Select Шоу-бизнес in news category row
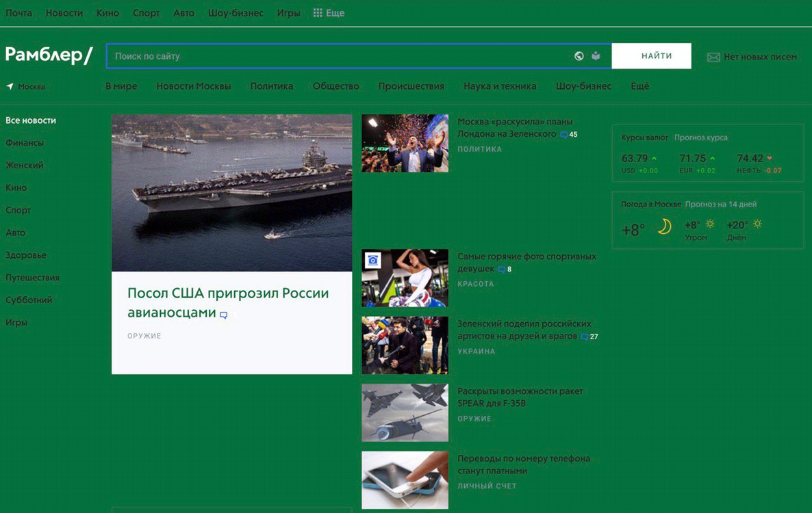Image resolution: width=812 pixels, height=513 pixels. [583, 86]
